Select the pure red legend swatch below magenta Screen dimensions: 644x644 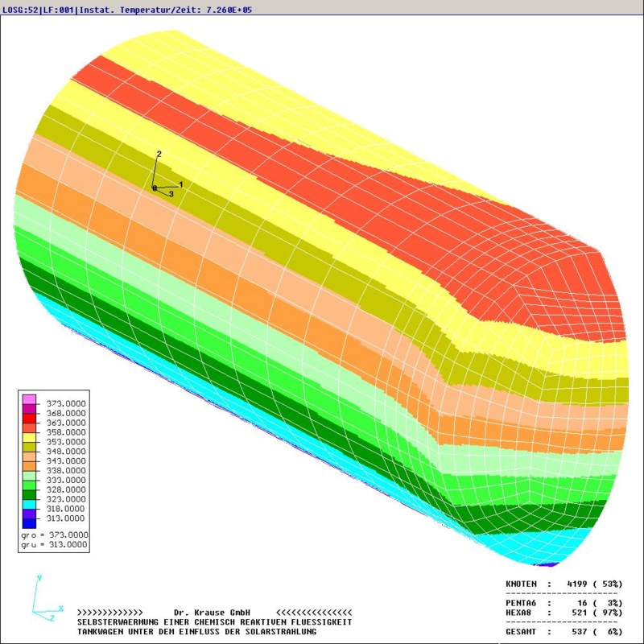(x=29, y=418)
